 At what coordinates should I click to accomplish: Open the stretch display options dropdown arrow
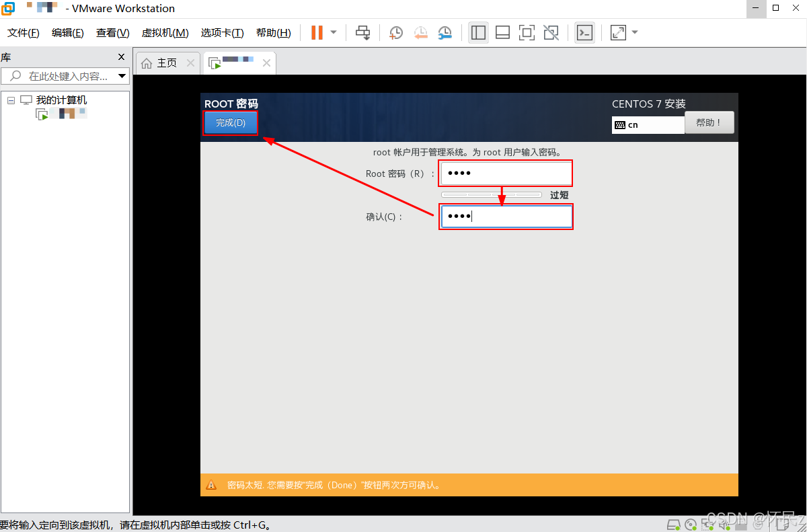click(x=634, y=32)
